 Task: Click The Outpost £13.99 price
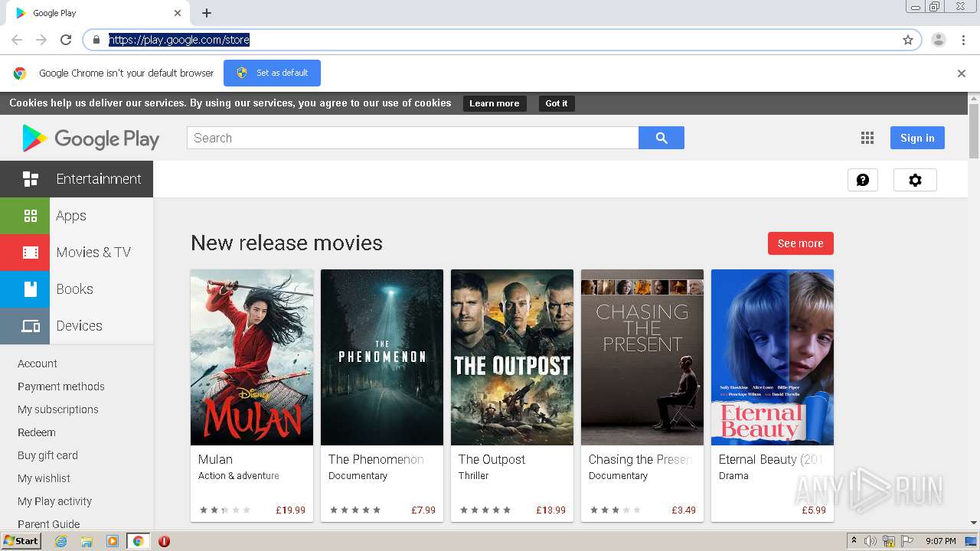[550, 510]
